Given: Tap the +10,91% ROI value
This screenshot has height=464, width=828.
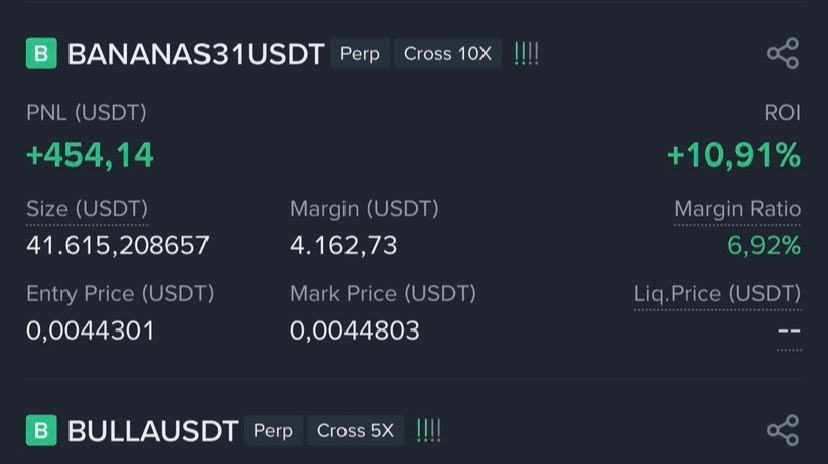Looking at the screenshot, I should coord(734,155).
